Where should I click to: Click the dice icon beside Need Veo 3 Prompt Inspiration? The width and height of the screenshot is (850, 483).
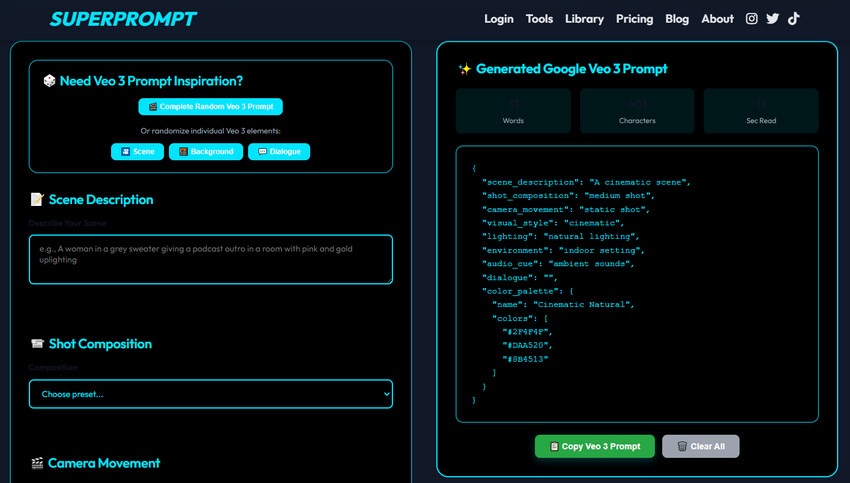(49, 81)
